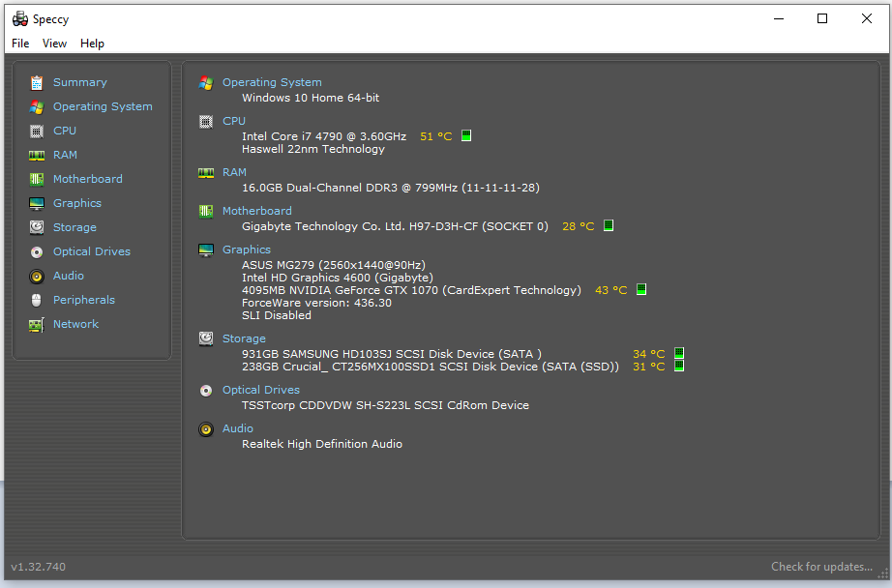Viewport: 892px width, 588px height.
Task: Click the Speccy app icon in title bar
Action: [x=20, y=18]
